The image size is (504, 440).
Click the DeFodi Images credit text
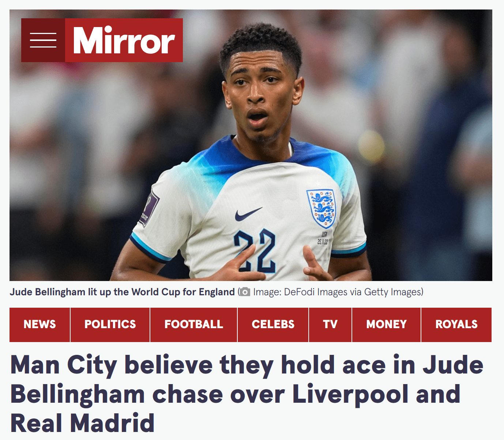click(x=338, y=292)
